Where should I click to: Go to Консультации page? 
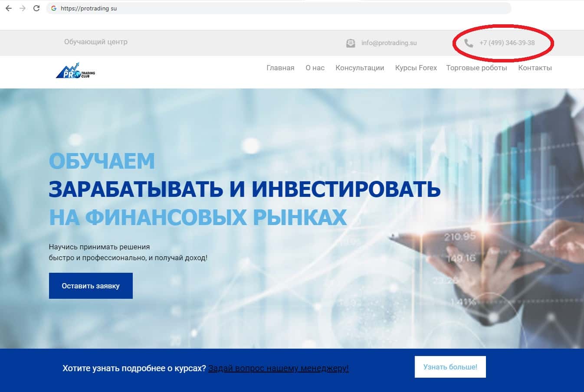point(360,68)
